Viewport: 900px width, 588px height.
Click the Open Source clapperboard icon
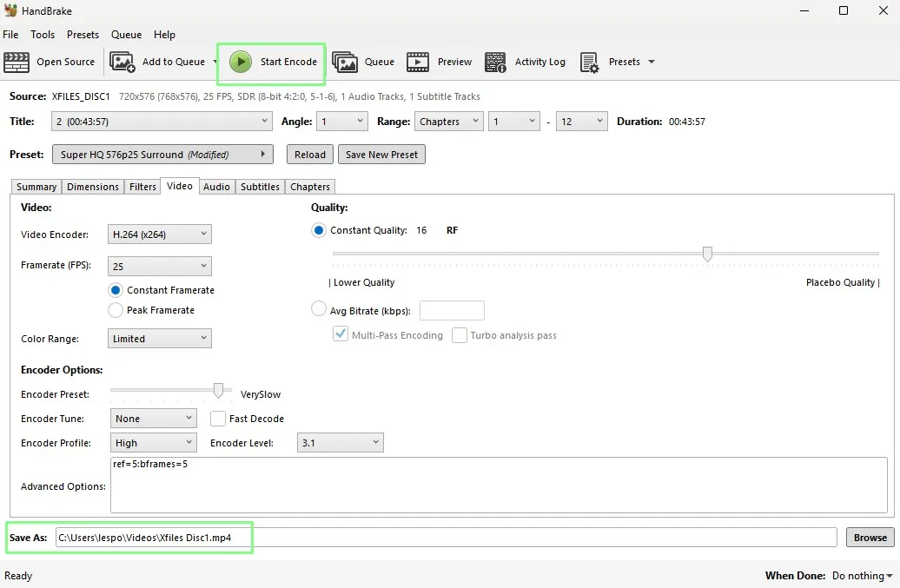(16, 62)
